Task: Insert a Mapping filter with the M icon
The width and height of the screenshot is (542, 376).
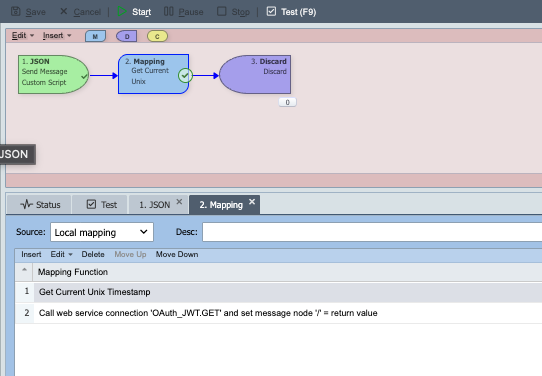Action: point(95,36)
